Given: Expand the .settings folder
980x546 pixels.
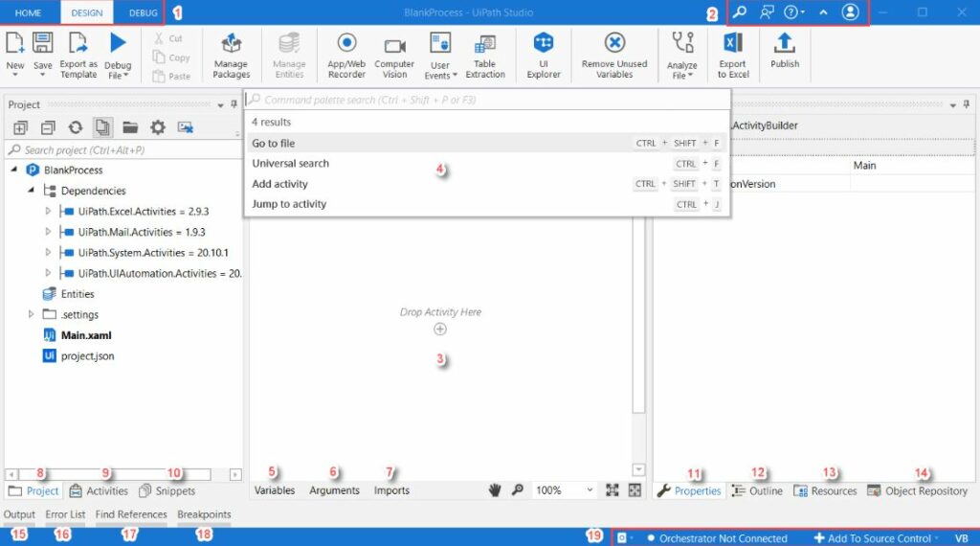Looking at the screenshot, I should 31,314.
